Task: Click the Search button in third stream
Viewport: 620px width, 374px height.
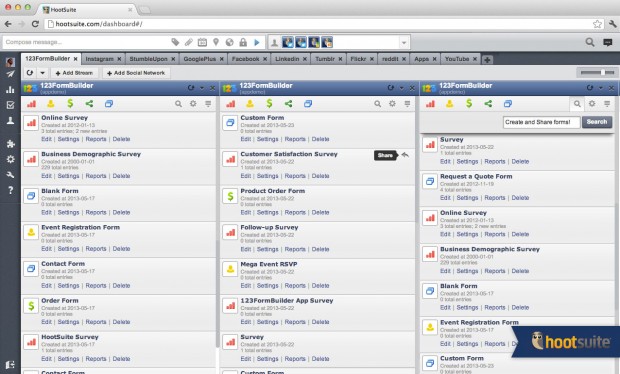Action: 597,122
